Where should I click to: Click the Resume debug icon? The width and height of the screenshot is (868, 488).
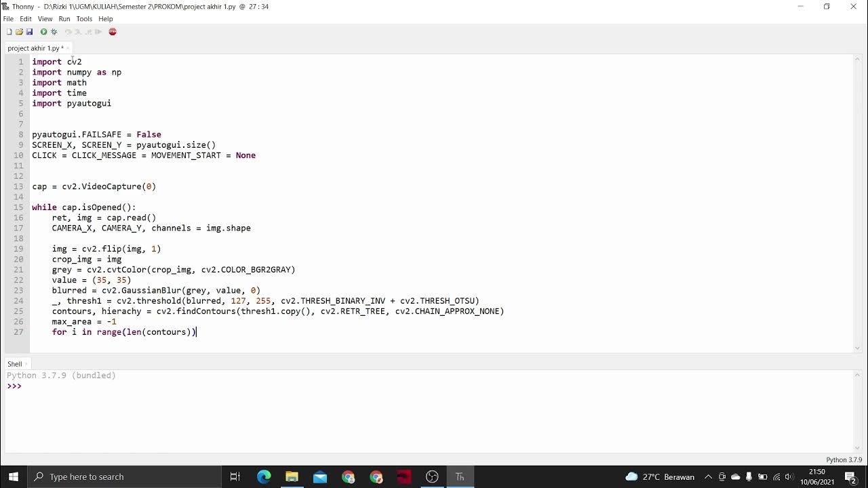98,32
